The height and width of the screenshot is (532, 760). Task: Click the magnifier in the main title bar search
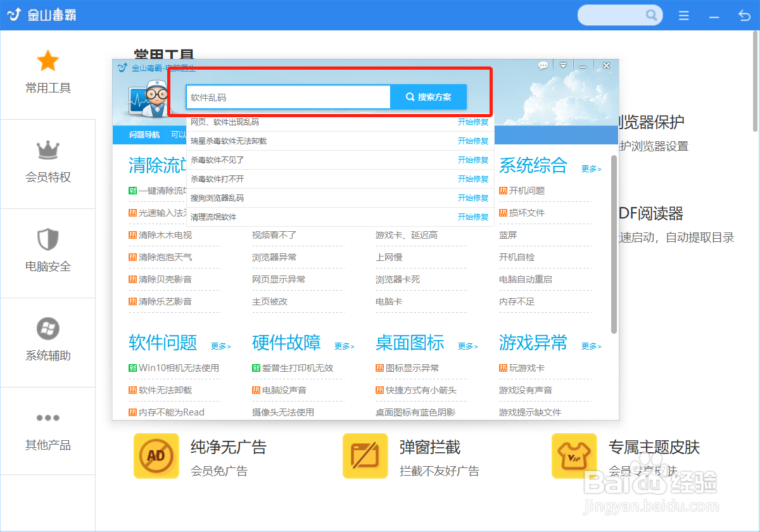tap(651, 15)
